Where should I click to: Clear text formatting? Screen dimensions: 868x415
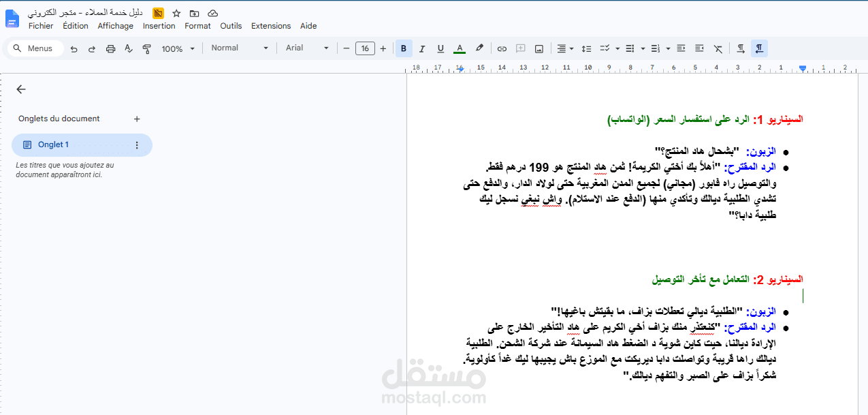(718, 48)
